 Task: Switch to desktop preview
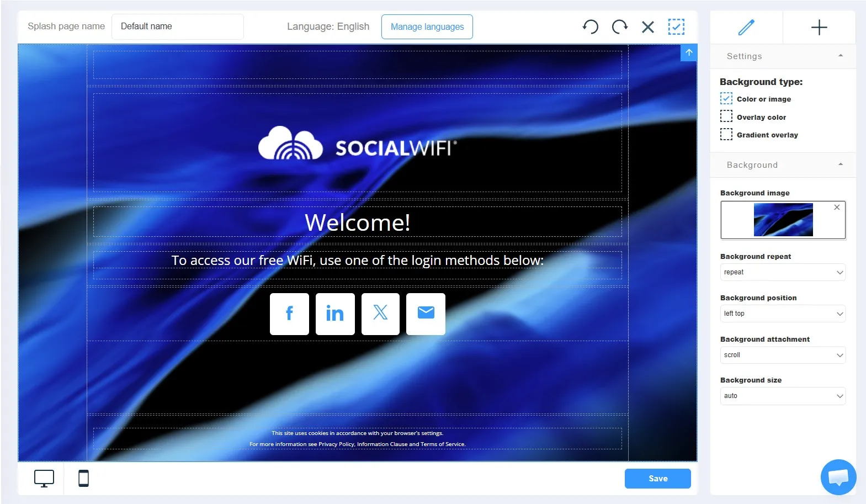point(44,479)
